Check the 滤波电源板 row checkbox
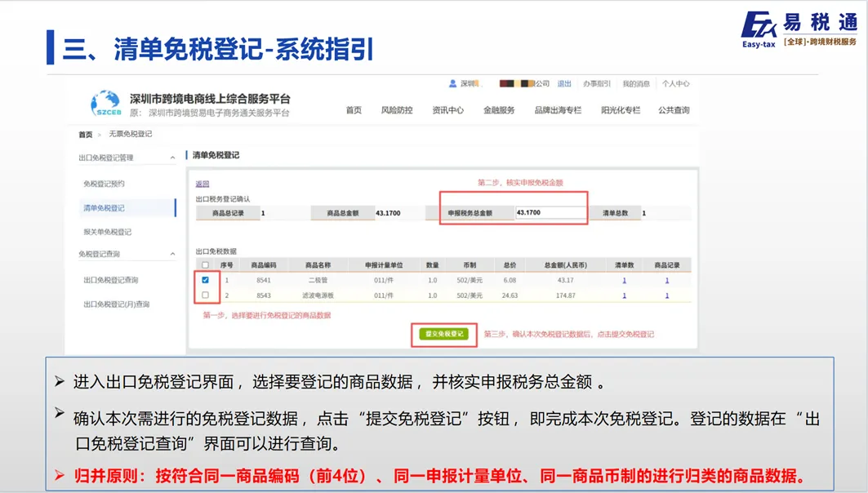 (x=205, y=293)
